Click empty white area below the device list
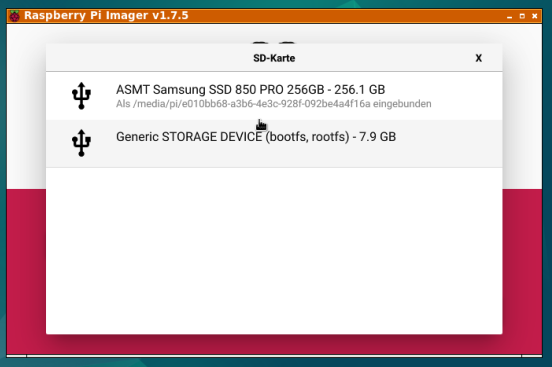Viewport: 552px width, 367px height. [x=274, y=251]
